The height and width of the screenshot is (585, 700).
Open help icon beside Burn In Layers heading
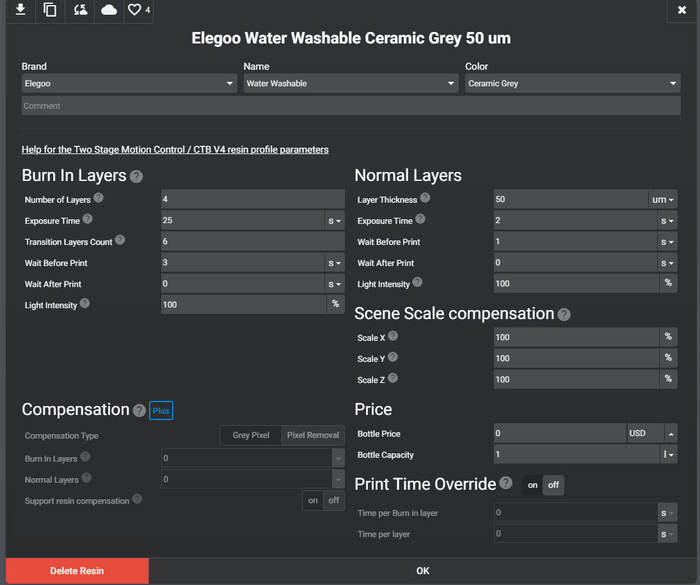[x=137, y=176]
